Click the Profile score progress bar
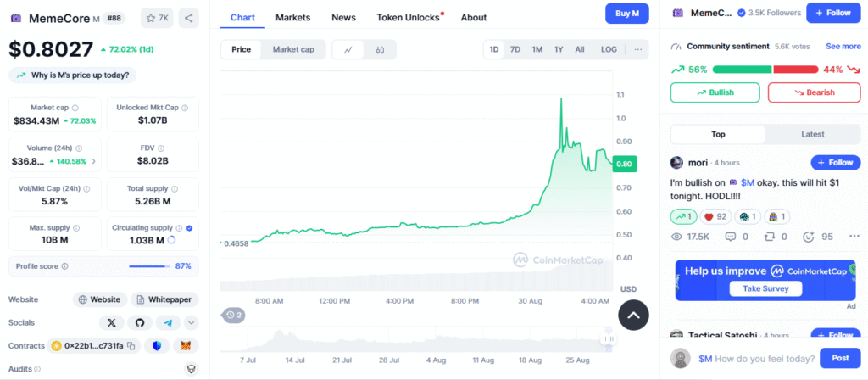 click(x=150, y=266)
